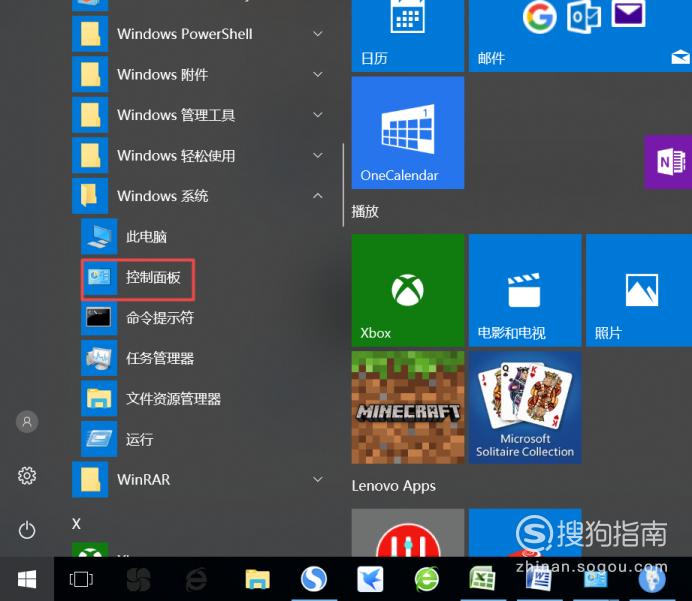Click the 播放 group header
This screenshot has width=692, height=601.
[365, 211]
